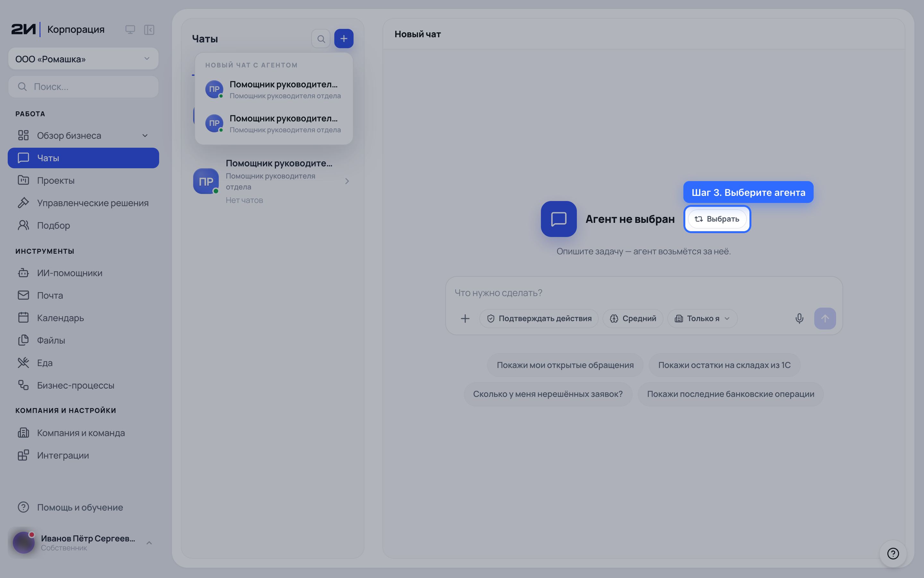Open Почта mail section
The image size is (924, 578).
point(83,295)
